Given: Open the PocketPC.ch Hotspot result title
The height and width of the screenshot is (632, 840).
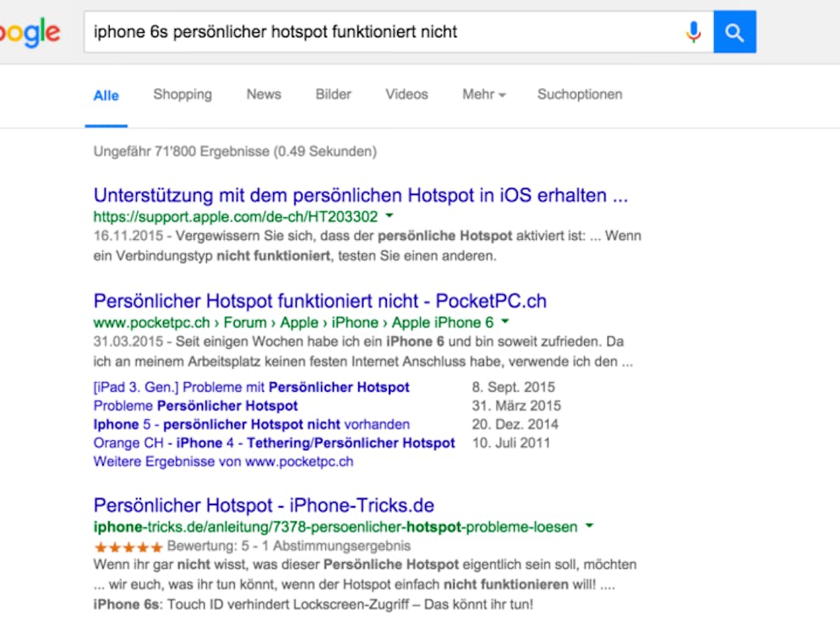Looking at the screenshot, I should 319,301.
